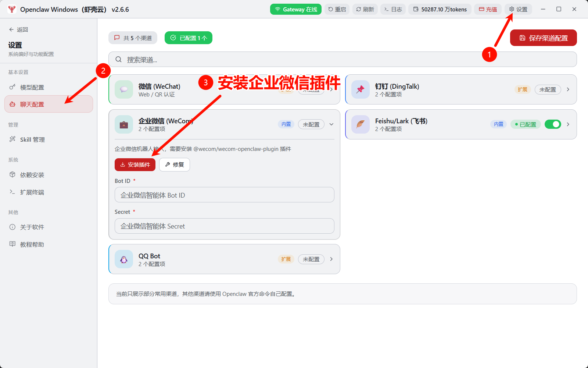Click the WeChat speech bubble icon

pos(124,89)
